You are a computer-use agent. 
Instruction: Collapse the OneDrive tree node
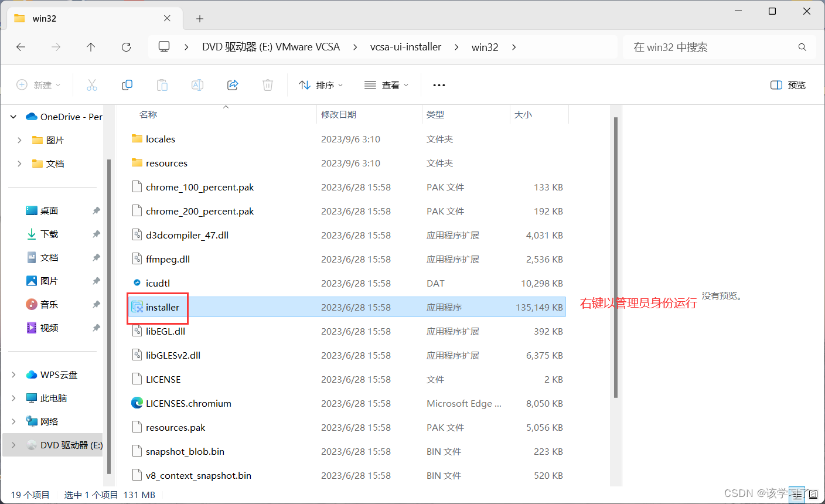(x=13, y=117)
